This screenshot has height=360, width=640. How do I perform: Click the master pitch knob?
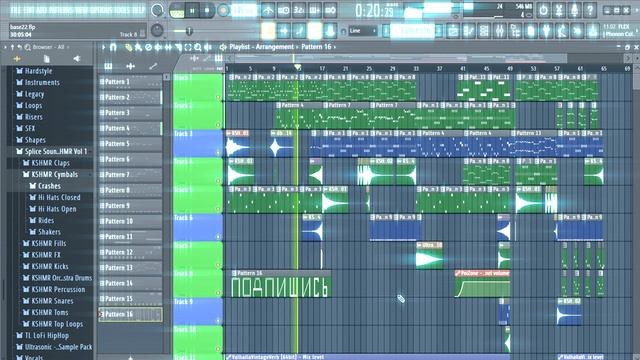click(157, 30)
